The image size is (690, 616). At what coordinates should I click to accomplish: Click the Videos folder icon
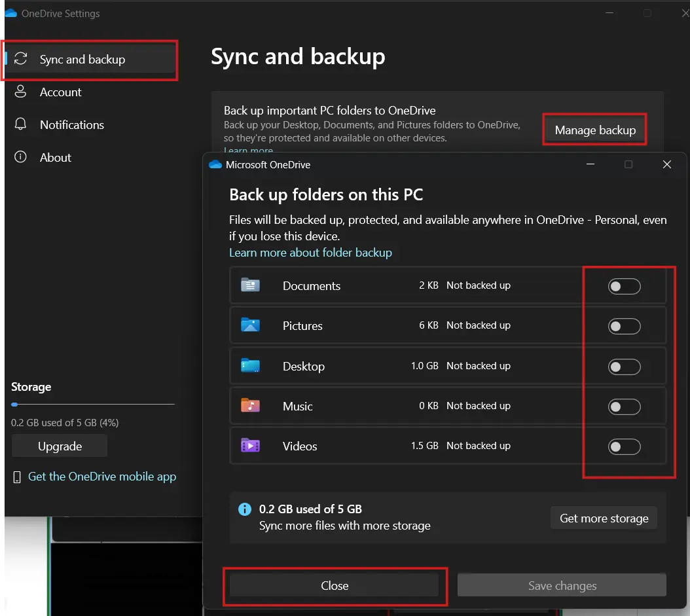(250, 446)
